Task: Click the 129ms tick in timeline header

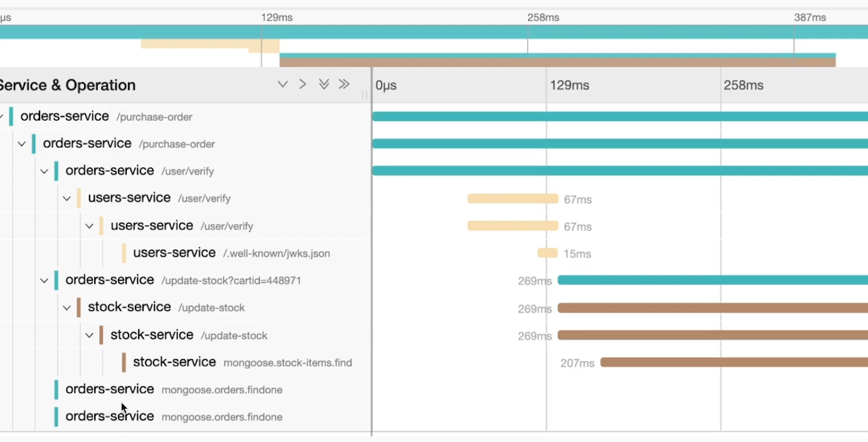Action: (569, 85)
